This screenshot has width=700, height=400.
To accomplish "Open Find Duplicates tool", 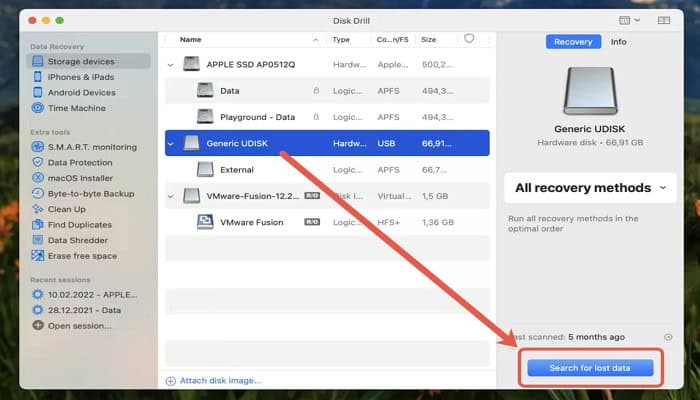I will pyautogui.click(x=79, y=225).
